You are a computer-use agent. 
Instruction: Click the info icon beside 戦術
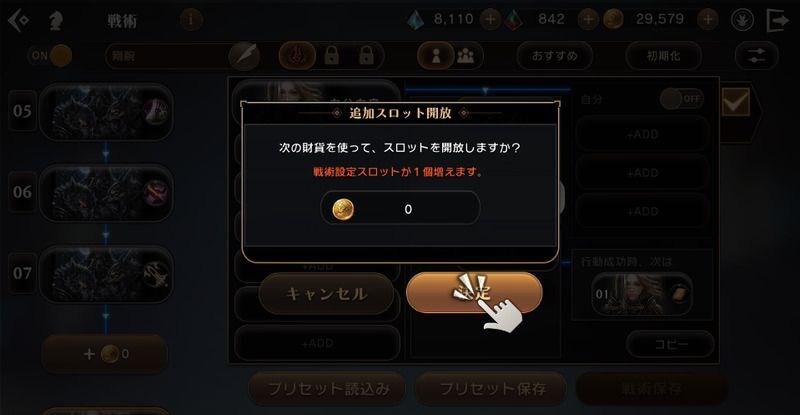191,20
